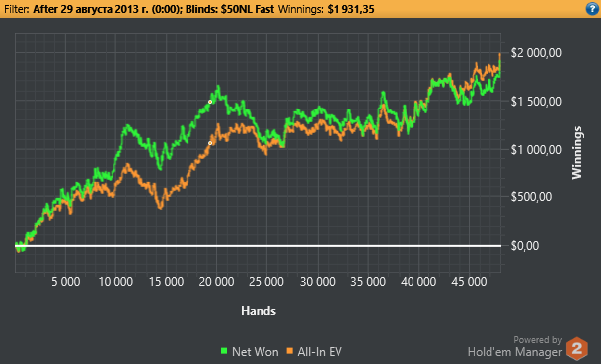Click the 10 000 hands axis label

click(x=115, y=282)
